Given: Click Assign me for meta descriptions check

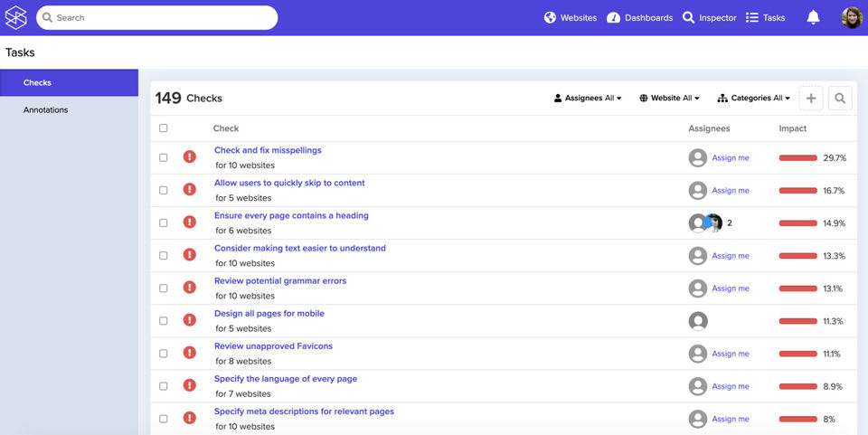Looking at the screenshot, I should tap(731, 419).
